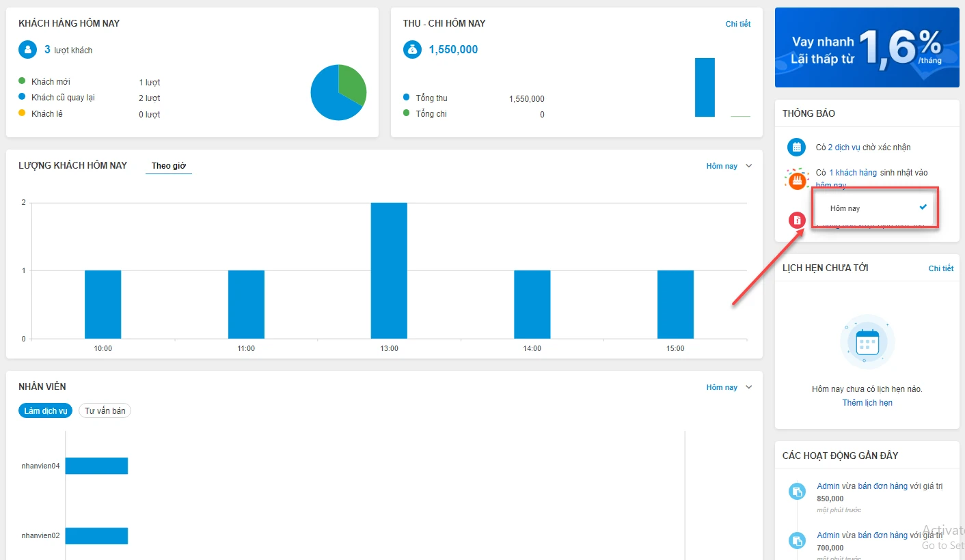Viewport: 965px width, 560px height.
Task: Click the Khách lẻ row label
Action: pyautogui.click(x=47, y=114)
